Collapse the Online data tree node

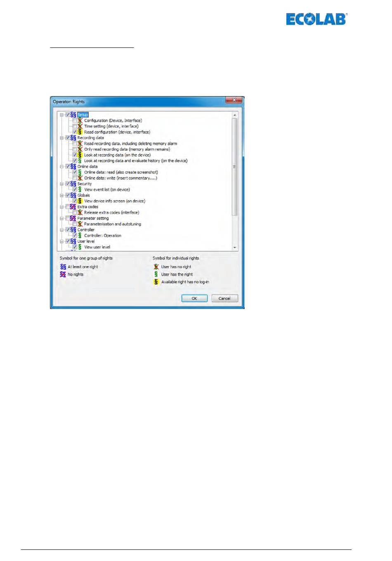pos(62,167)
